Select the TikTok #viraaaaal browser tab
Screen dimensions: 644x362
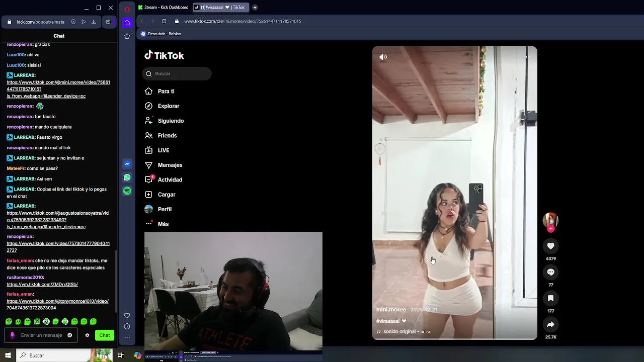click(x=220, y=8)
